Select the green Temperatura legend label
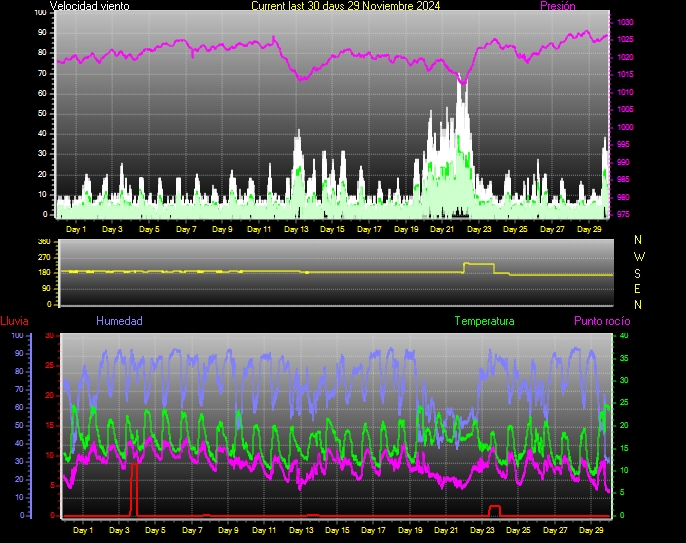Image resolution: width=686 pixels, height=543 pixels. pyautogui.click(x=484, y=321)
